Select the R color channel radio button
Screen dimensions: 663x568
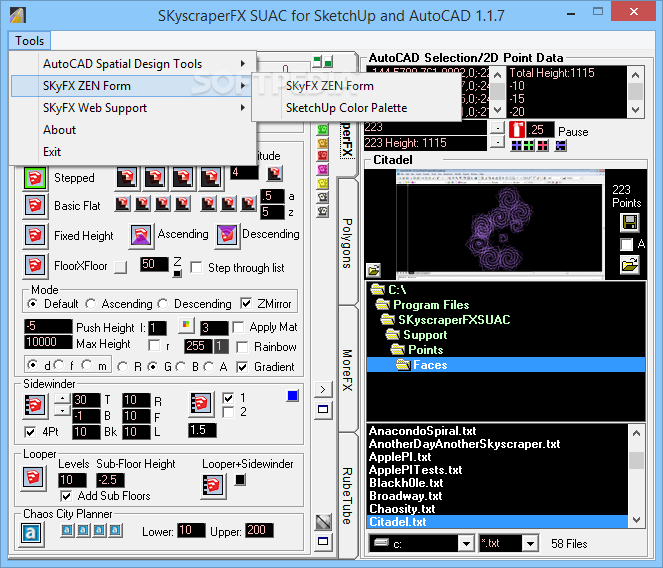click(x=123, y=367)
